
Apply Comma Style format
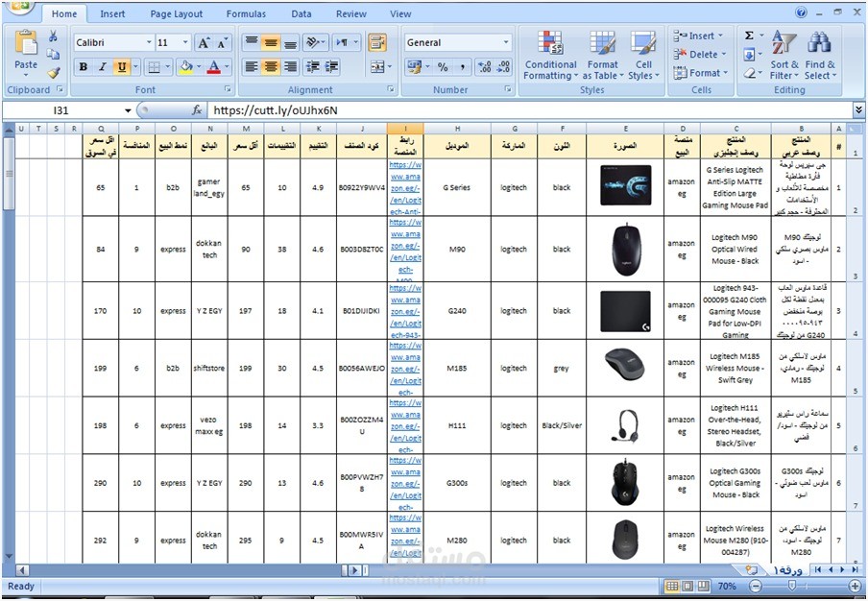click(x=462, y=67)
